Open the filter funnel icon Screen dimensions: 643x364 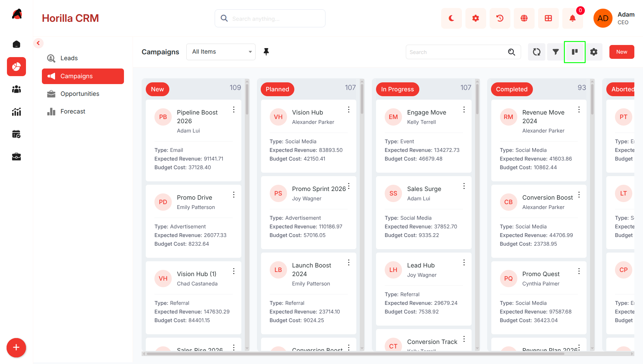(x=555, y=52)
